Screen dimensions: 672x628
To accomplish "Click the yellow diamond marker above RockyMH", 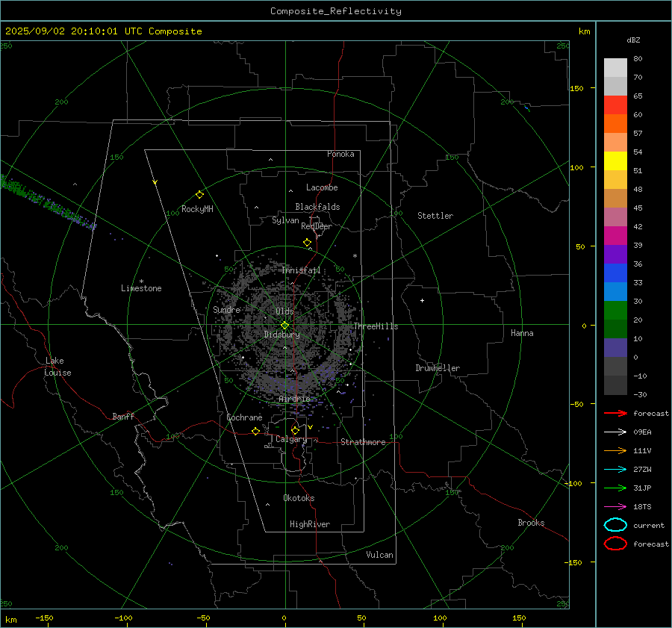I will tap(199, 195).
